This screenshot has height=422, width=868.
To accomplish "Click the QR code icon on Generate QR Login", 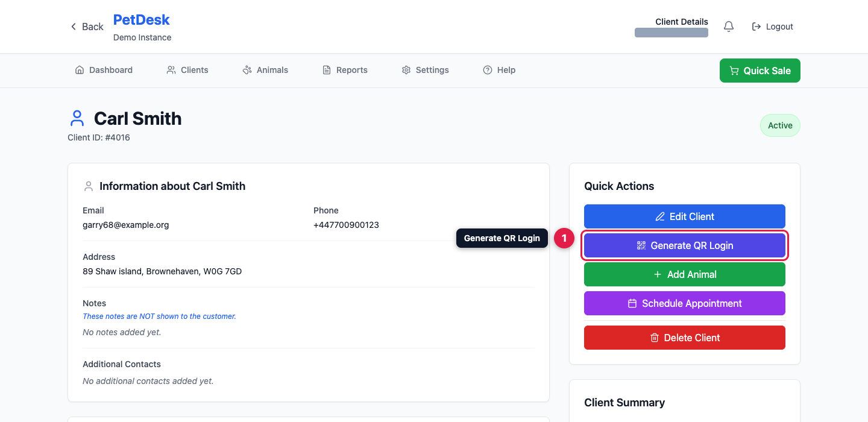I will 641,245.
